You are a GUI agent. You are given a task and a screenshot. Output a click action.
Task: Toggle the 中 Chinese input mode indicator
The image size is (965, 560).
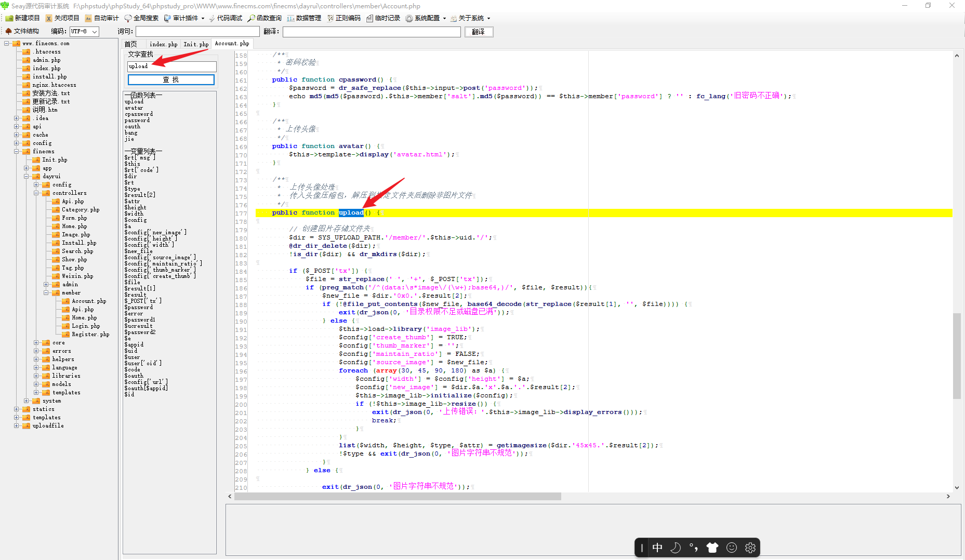(x=657, y=548)
